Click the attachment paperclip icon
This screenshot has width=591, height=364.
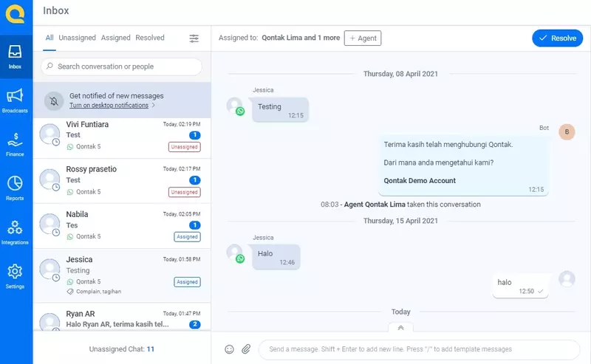coord(247,349)
